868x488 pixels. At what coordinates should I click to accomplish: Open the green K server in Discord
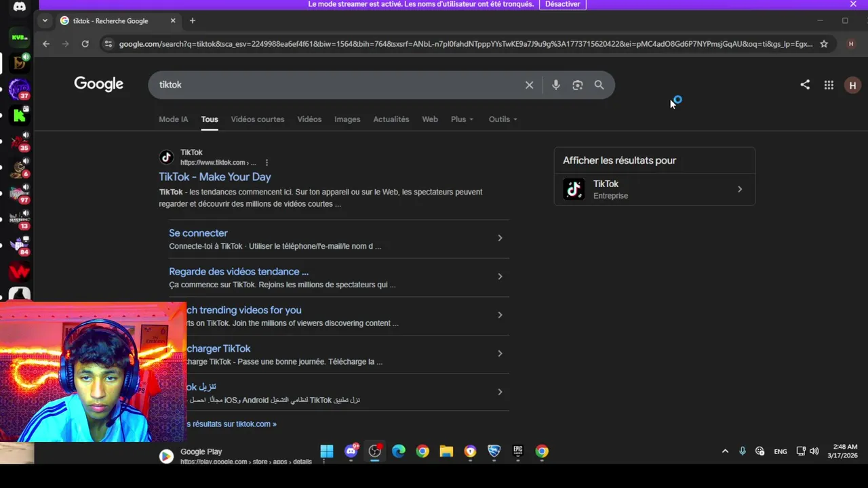20,116
